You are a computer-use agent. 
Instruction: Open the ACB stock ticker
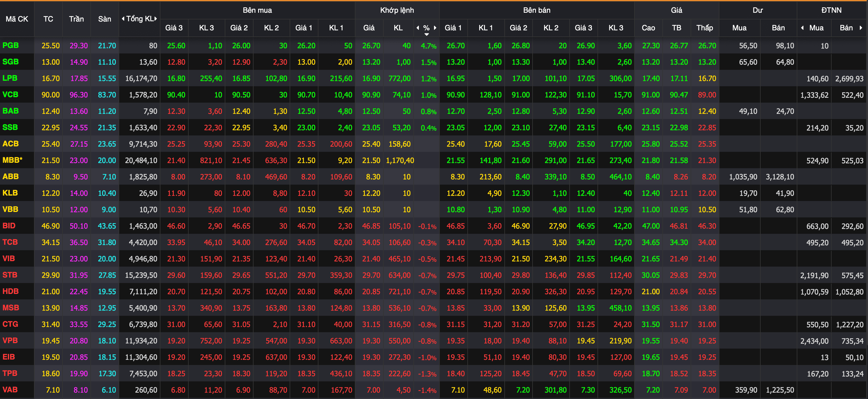point(10,144)
